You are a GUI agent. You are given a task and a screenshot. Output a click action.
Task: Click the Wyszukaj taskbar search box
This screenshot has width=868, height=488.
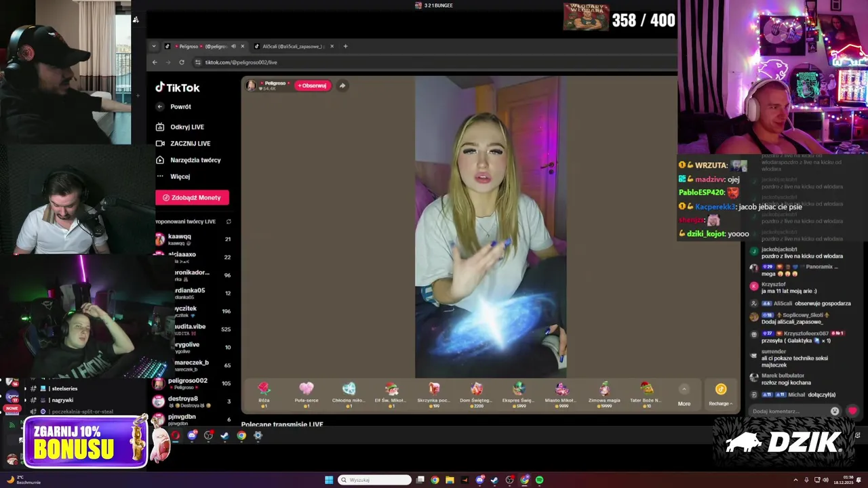click(x=375, y=480)
